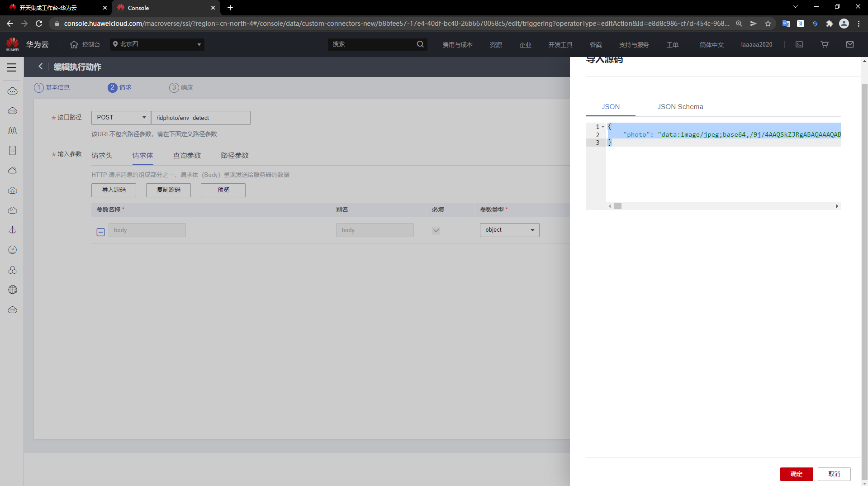Click the code editor scroll-right arrow
Viewport: 868px width, 486px height.
coord(837,206)
